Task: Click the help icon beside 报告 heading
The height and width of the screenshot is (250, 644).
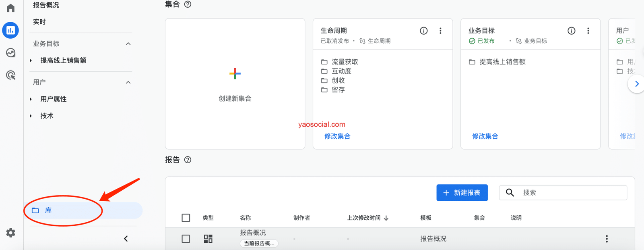Action: click(188, 160)
